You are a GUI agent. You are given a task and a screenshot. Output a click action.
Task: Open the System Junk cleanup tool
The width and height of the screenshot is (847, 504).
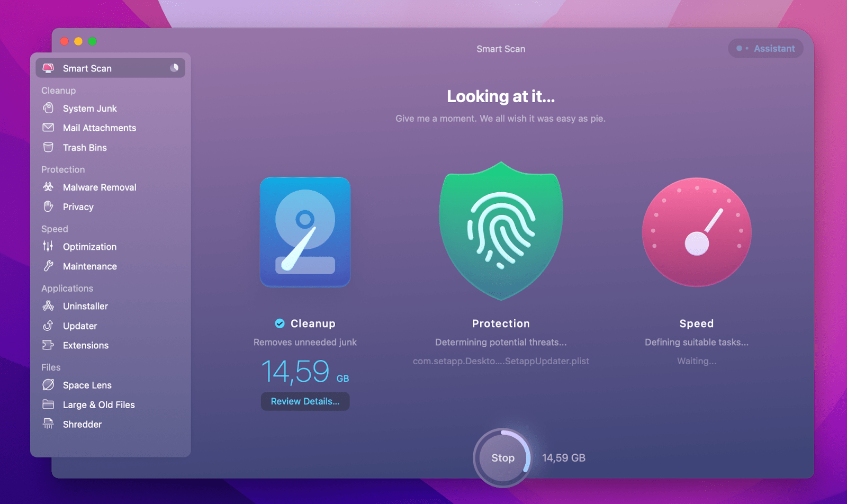tap(89, 108)
